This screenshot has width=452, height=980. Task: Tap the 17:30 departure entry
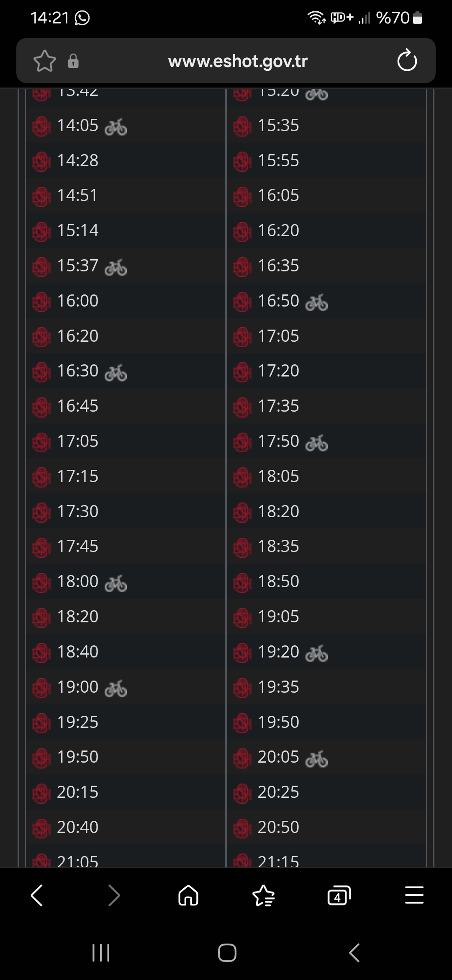(x=78, y=511)
